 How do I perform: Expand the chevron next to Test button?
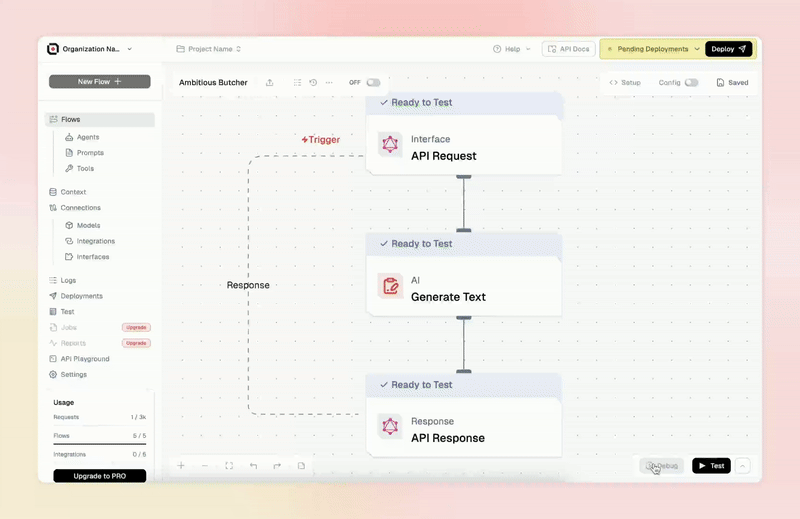coord(743,465)
